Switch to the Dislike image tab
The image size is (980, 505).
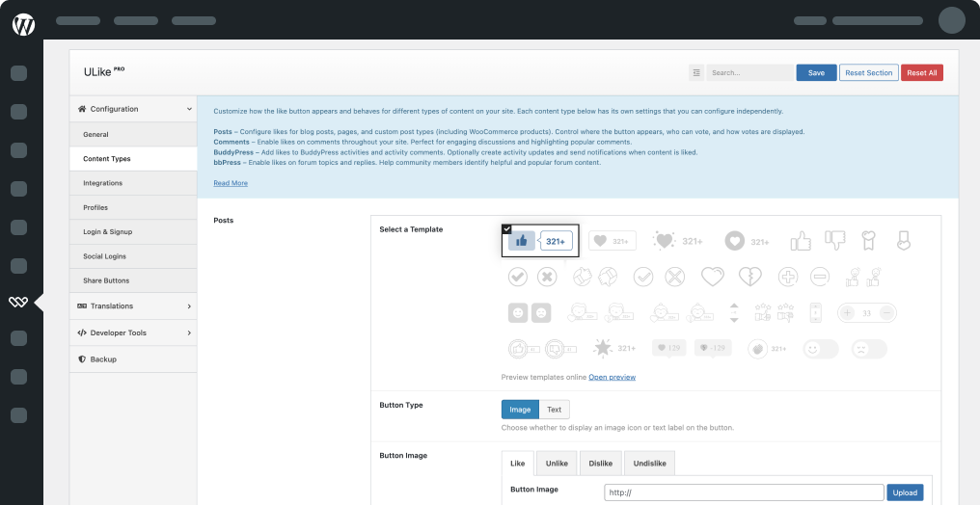tap(600, 464)
